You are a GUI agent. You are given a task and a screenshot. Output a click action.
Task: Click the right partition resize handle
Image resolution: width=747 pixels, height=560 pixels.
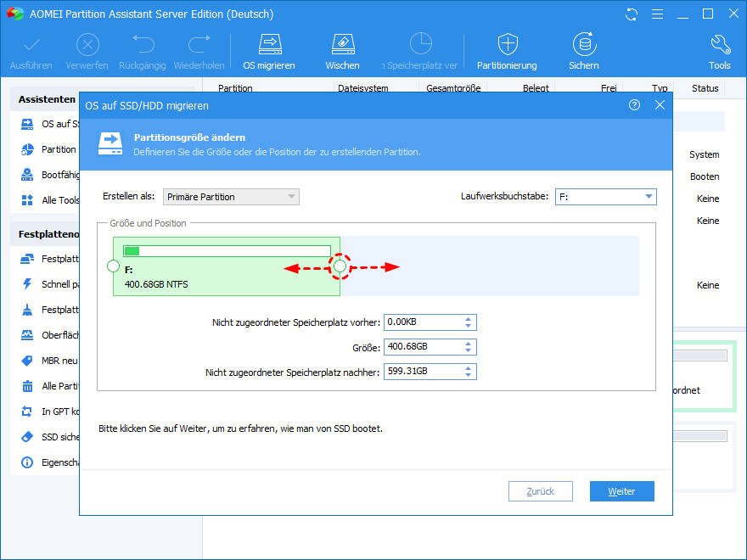pyautogui.click(x=340, y=266)
